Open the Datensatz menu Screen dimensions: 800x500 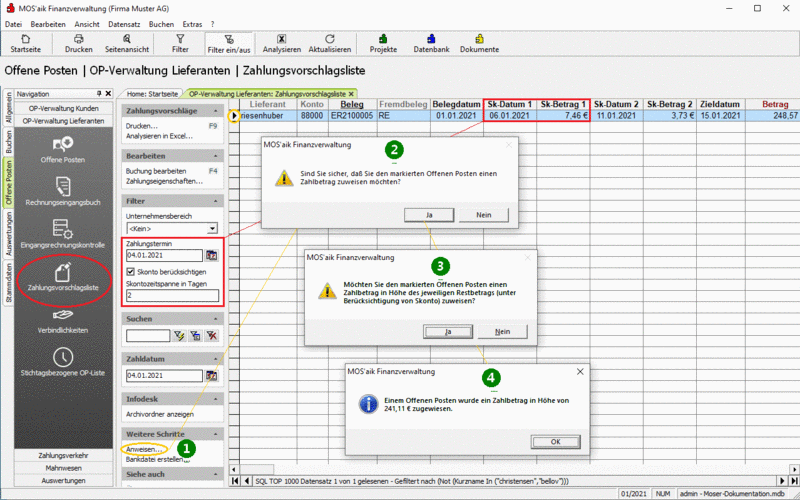[x=124, y=24]
